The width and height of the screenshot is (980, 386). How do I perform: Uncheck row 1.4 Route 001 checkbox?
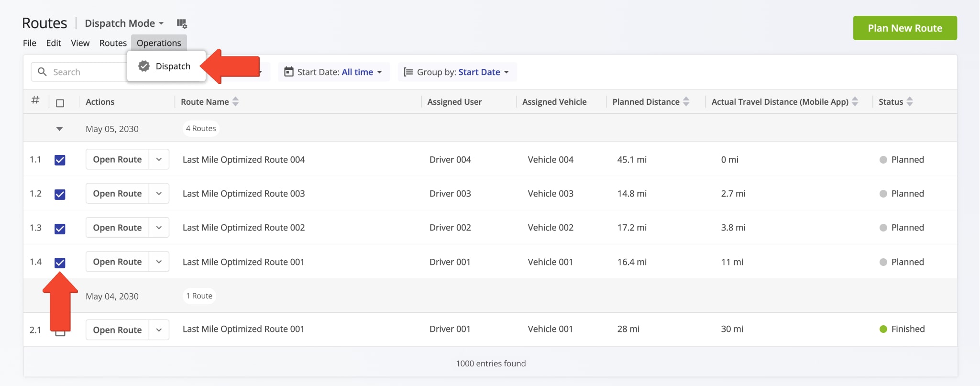click(x=60, y=263)
